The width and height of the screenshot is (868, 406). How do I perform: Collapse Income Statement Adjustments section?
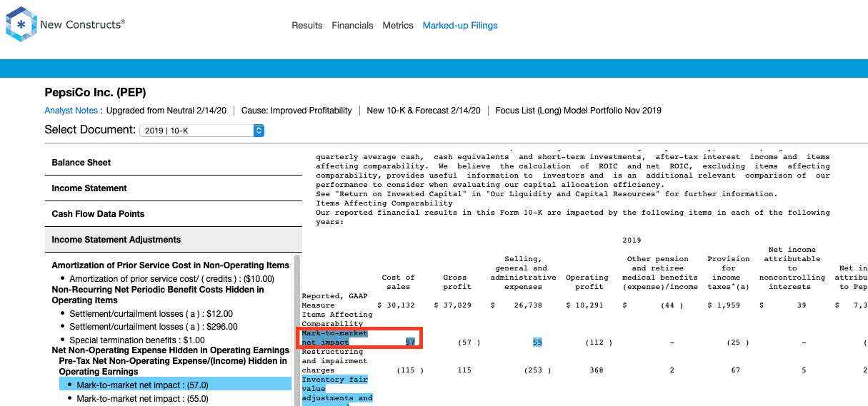point(173,240)
